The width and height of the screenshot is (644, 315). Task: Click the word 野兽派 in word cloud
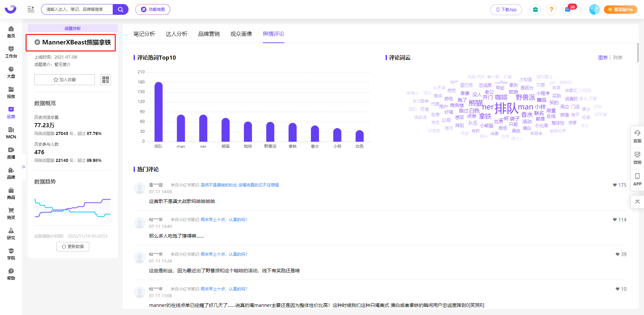tap(525, 97)
